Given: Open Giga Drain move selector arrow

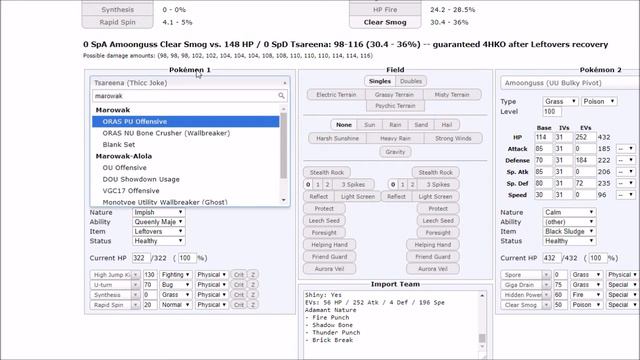Looking at the screenshot, I should (546, 285).
